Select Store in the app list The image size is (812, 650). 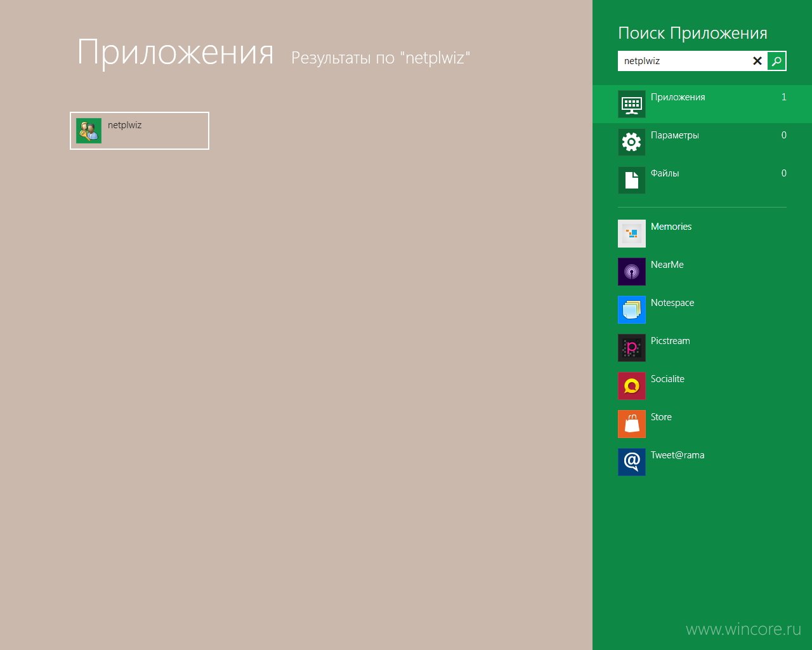coord(661,417)
